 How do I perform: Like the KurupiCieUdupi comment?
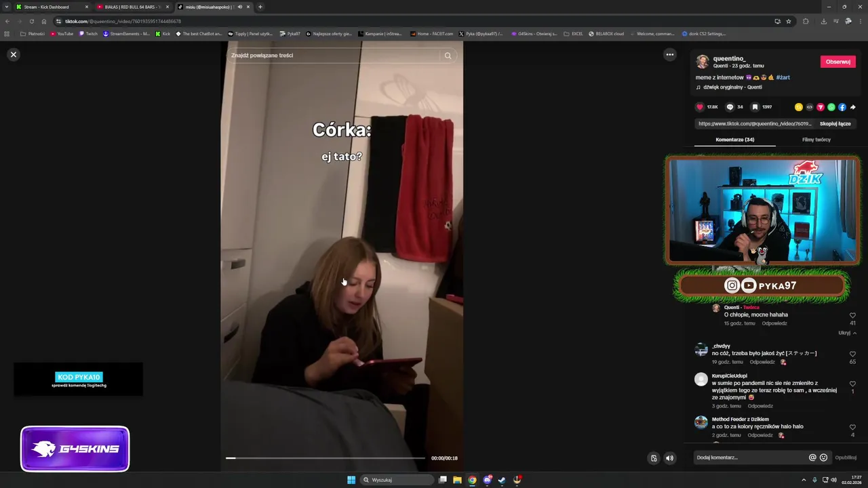(x=852, y=384)
